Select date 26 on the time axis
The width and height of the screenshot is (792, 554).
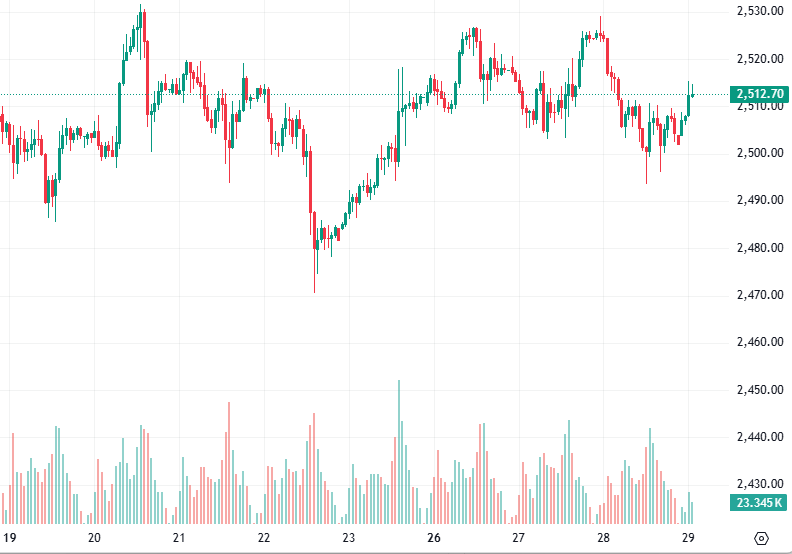pos(434,537)
